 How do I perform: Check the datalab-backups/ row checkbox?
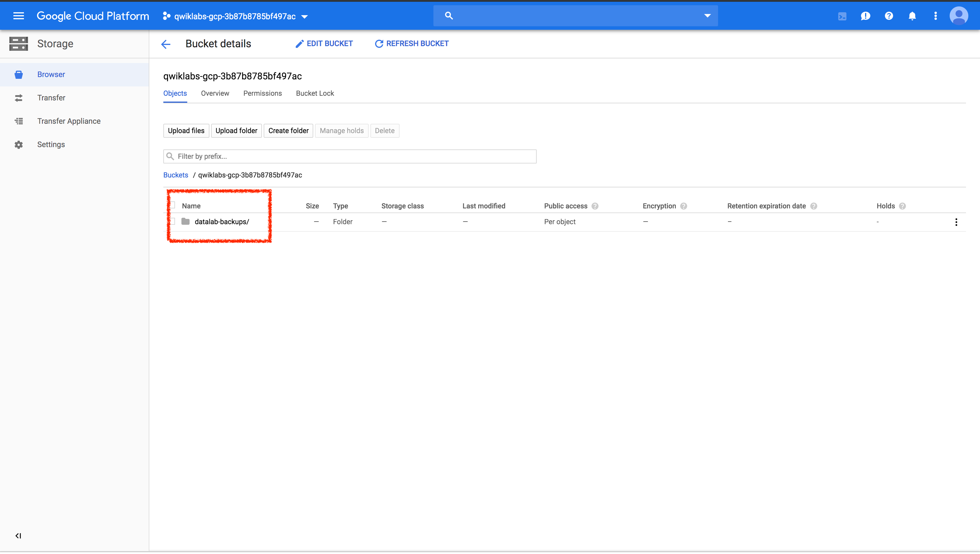[x=172, y=221]
